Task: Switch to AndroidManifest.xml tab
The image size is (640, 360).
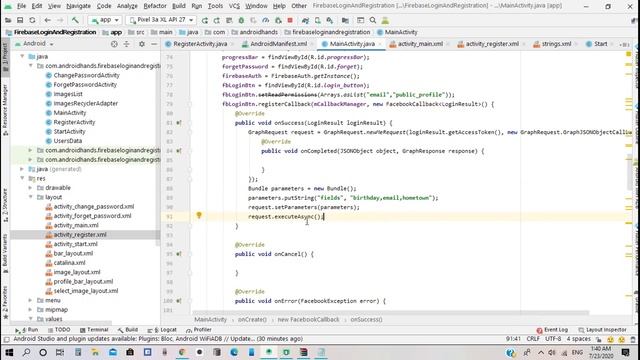Action: coord(278,44)
